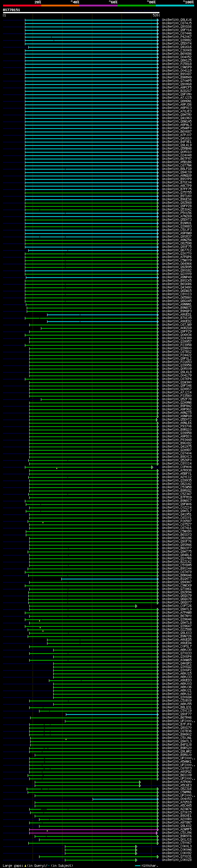
Task: Select the UniRef100_Q8H6N1 label
Action: pyautogui.click(x=177, y=101)
